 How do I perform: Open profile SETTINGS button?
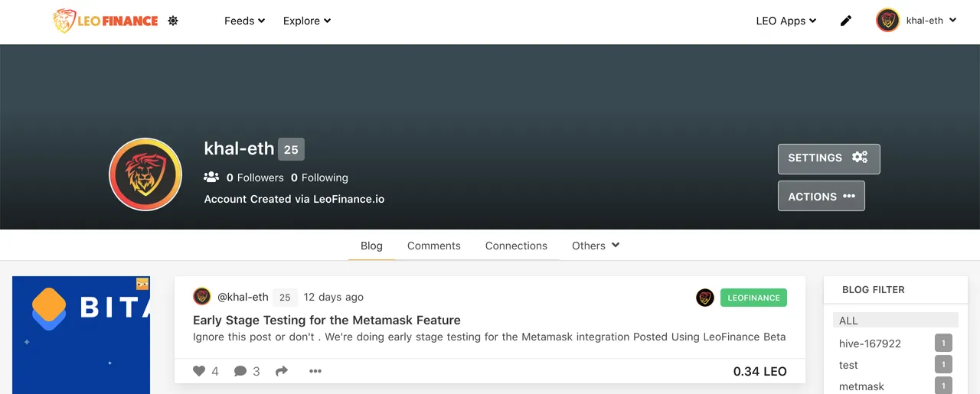(829, 158)
